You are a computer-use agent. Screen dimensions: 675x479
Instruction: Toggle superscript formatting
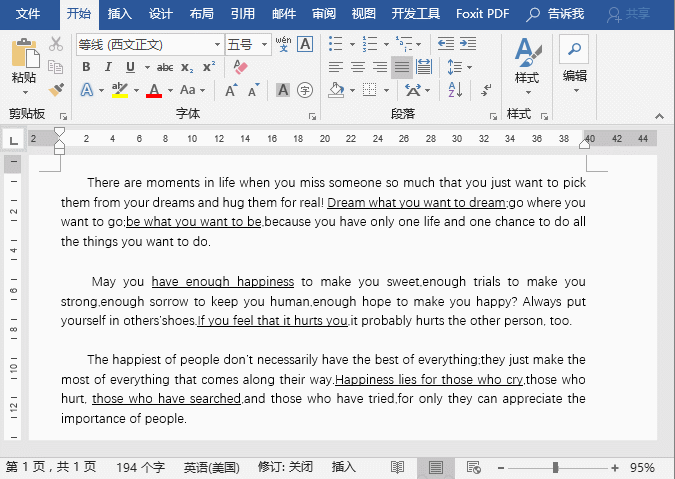[209, 67]
